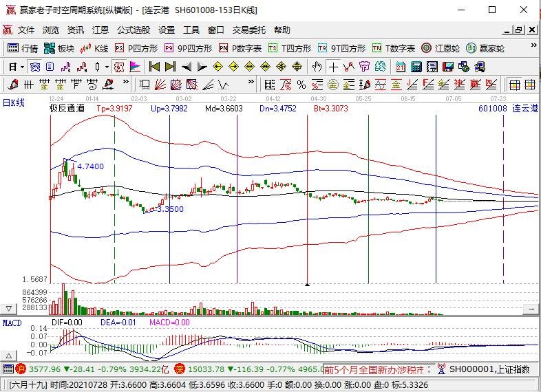Screen dimensions: 541x392
Task: Open the calculator tool
Action: click(416, 67)
